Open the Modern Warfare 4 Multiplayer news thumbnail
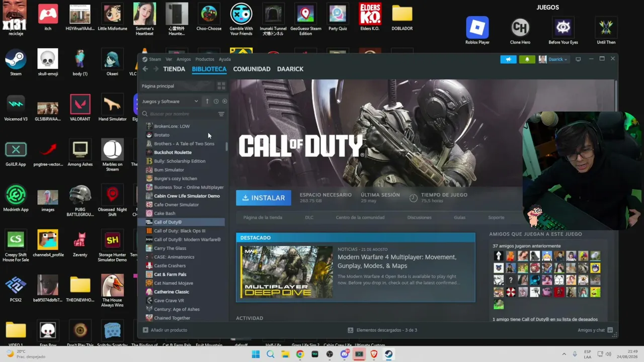644x362 pixels. 286,272
